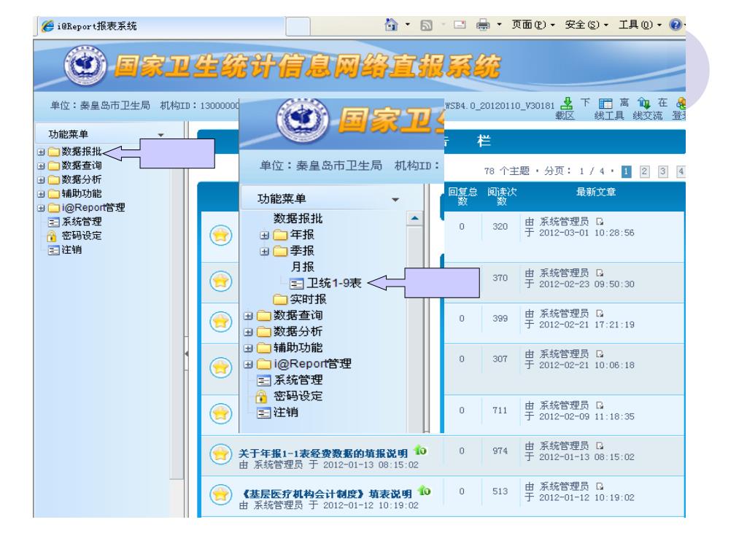The image size is (747, 560).
Task: Expand 数据查询 in the enlarged menu
Action: [248, 316]
